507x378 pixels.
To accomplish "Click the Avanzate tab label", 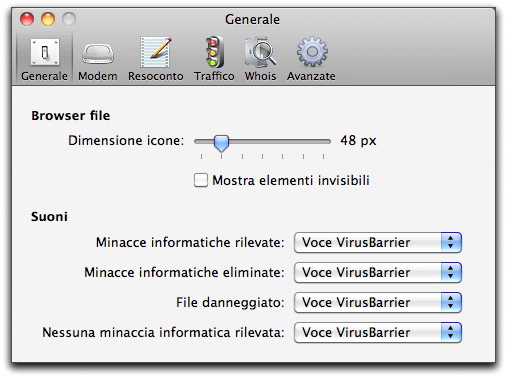I will (x=311, y=76).
